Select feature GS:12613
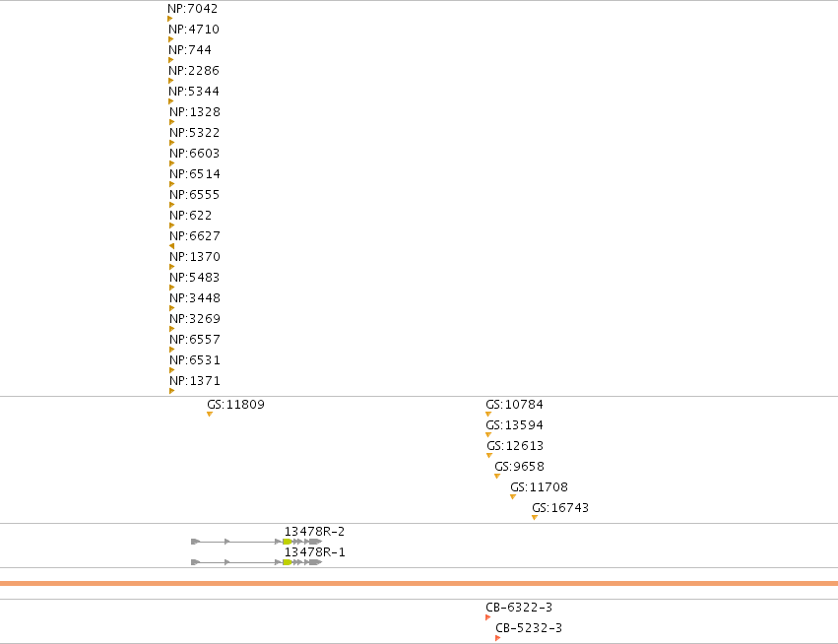Viewport: 838px width, 644px height. click(x=515, y=446)
